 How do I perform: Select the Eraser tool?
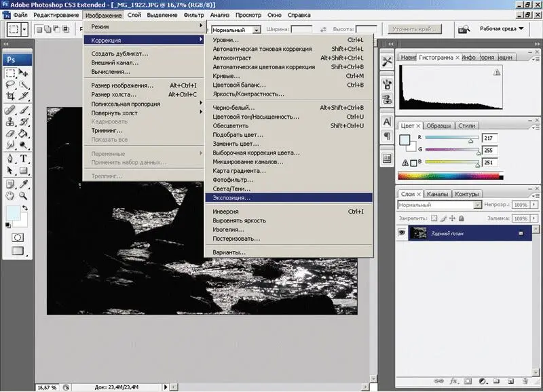(10, 134)
